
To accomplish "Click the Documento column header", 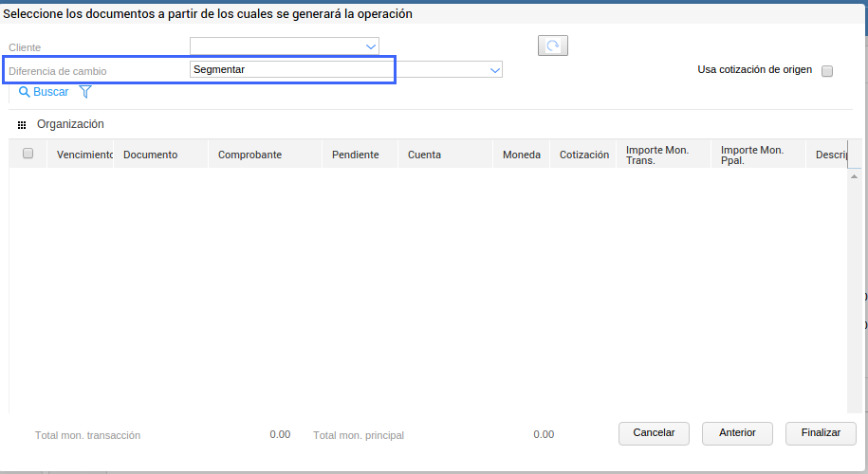I will [151, 155].
